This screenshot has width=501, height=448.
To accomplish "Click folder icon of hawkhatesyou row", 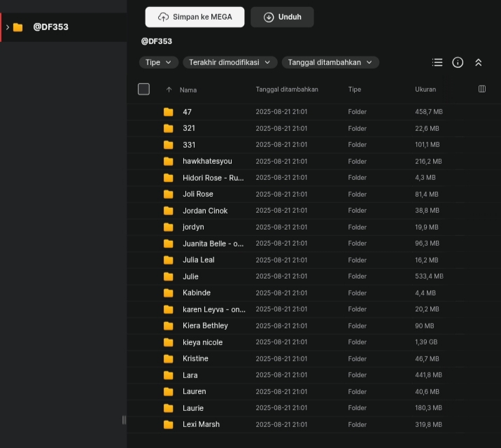I will pyautogui.click(x=169, y=162).
